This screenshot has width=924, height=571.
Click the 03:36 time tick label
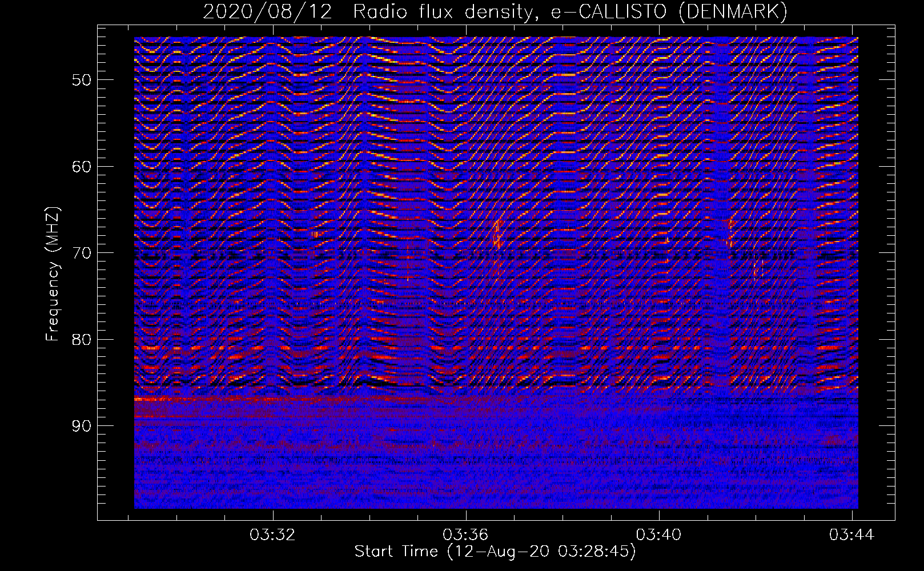[466, 535]
